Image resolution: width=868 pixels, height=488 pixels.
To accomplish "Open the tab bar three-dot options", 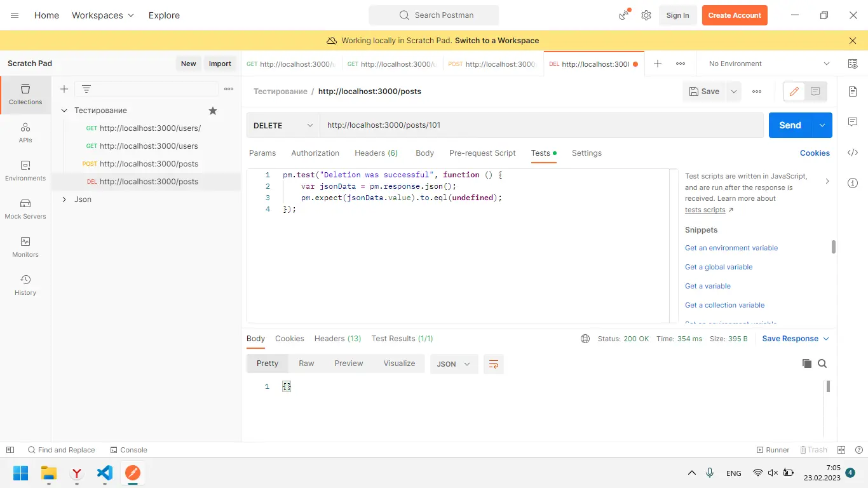I will [x=681, y=64].
